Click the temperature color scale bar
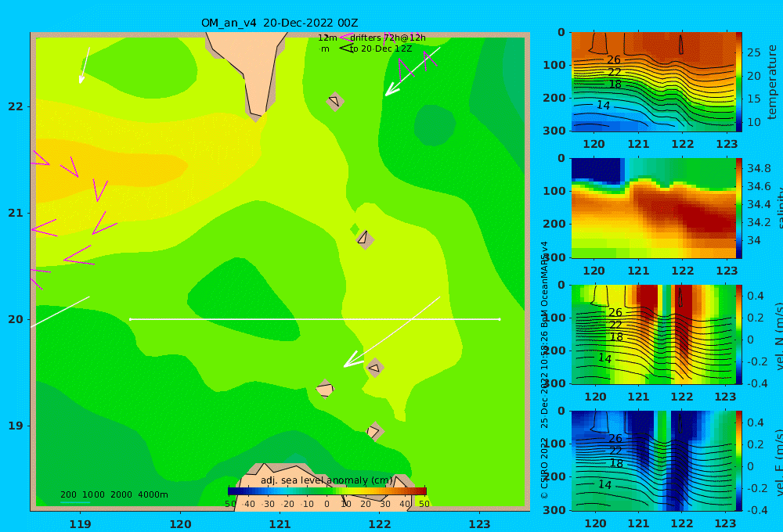Viewport: 783px width, 532px height. [x=739, y=82]
